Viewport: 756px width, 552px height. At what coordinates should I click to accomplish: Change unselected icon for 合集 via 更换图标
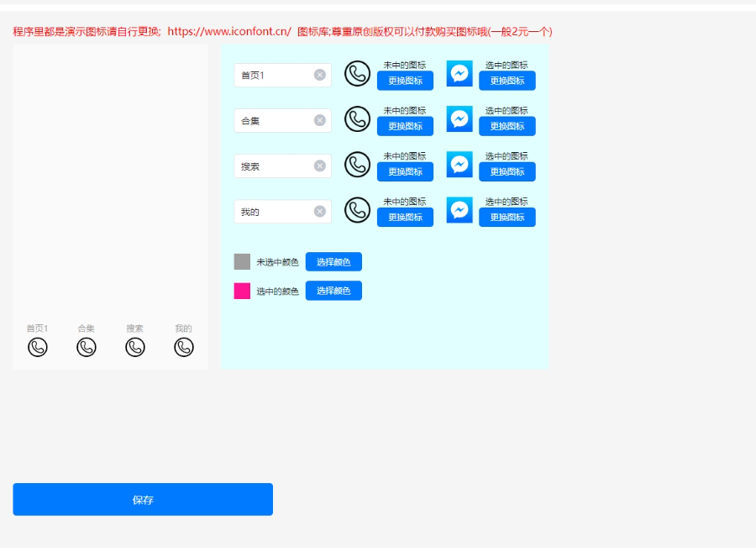[405, 126]
